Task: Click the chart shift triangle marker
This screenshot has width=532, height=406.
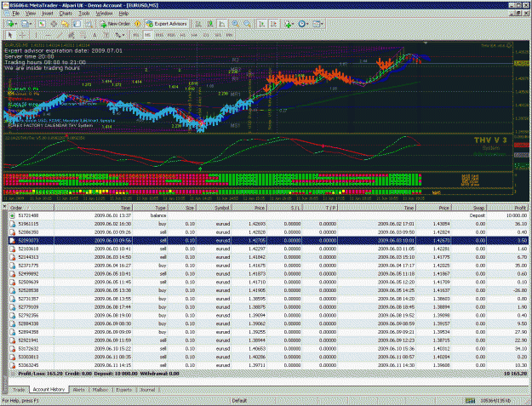Action: (x=426, y=43)
